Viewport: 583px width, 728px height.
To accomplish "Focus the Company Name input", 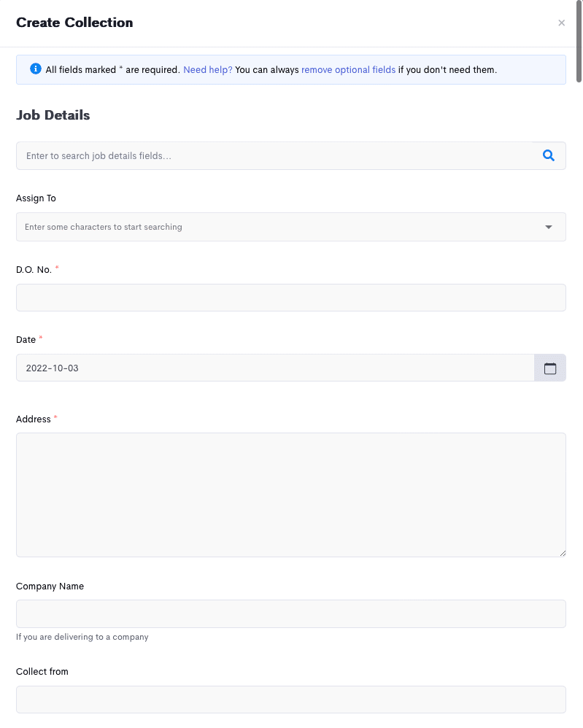I will click(x=291, y=613).
